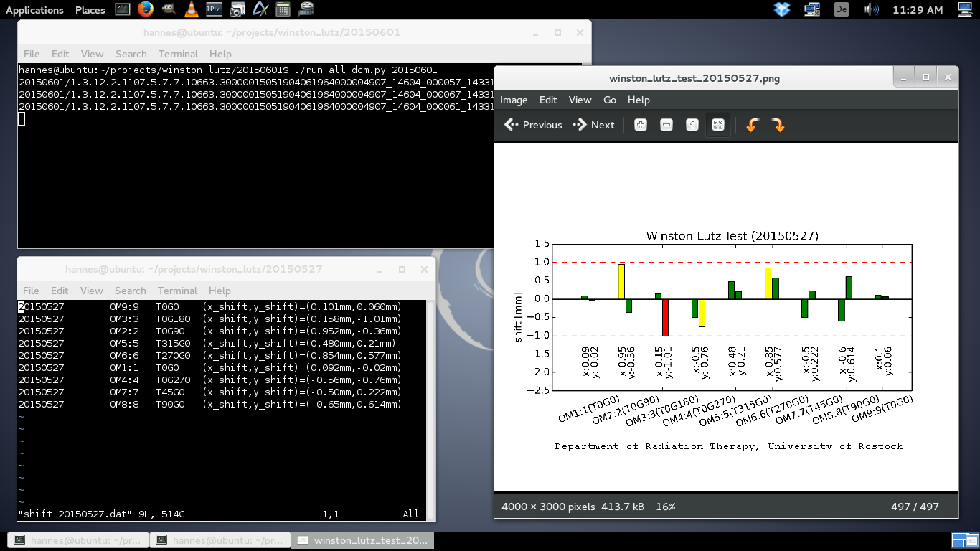Open Terminal menu in the 20150601 terminal
The width and height of the screenshot is (980, 551).
(178, 54)
